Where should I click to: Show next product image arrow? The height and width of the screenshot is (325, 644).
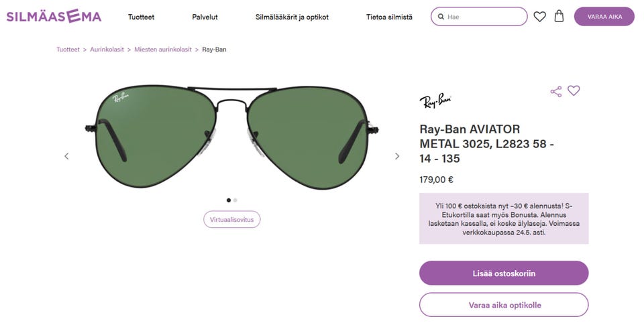click(x=397, y=156)
